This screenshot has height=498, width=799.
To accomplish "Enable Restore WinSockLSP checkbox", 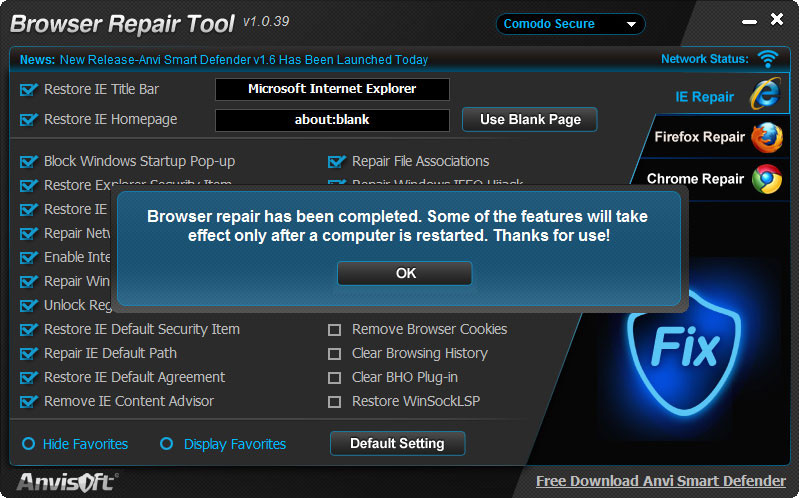I will pyautogui.click(x=334, y=402).
